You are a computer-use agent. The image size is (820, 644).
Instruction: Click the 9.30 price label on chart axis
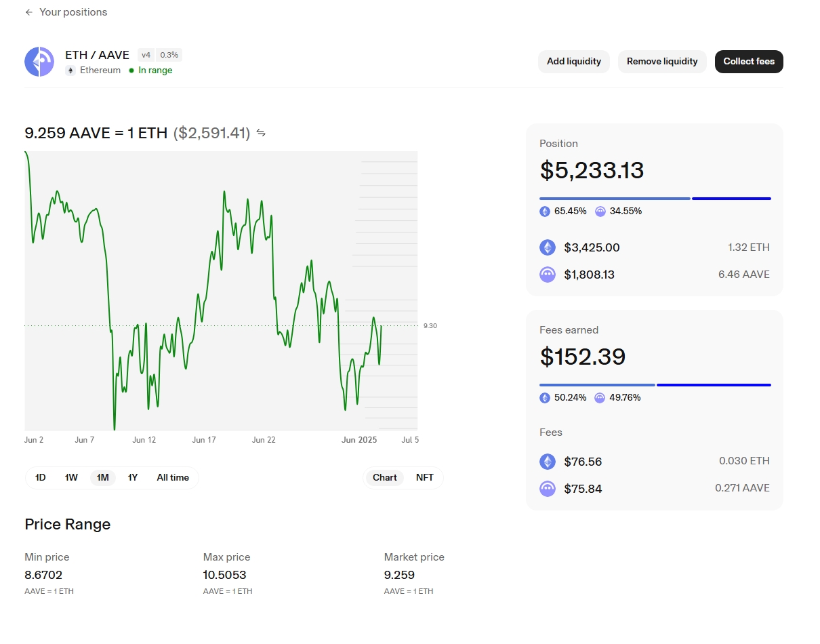point(430,326)
